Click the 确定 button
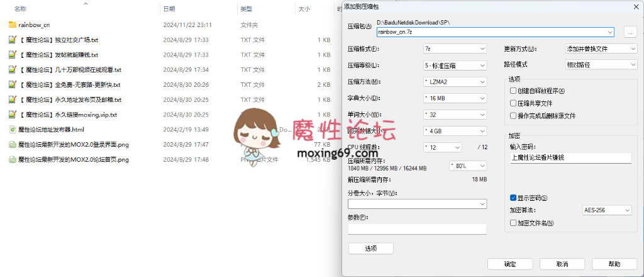This screenshot has height=277, width=644. [x=509, y=264]
